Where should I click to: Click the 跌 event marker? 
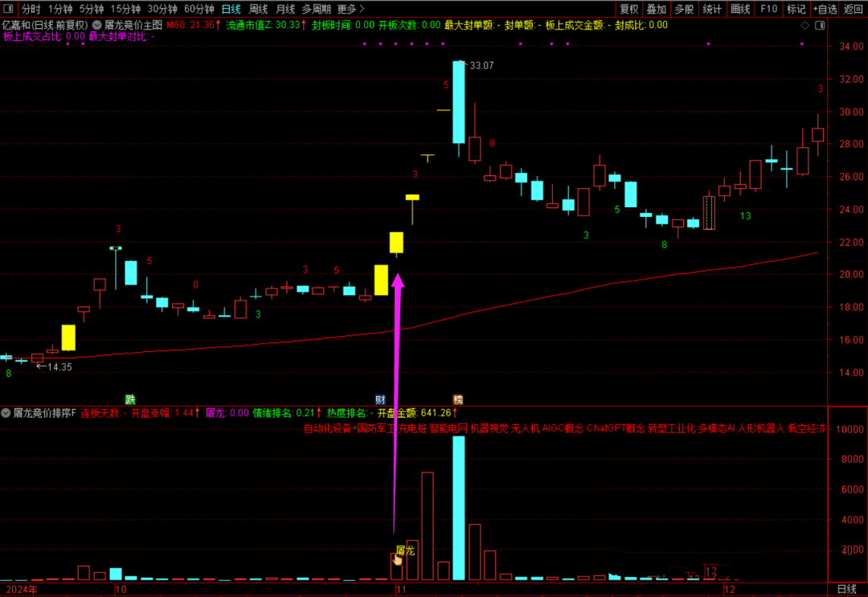coord(130,399)
